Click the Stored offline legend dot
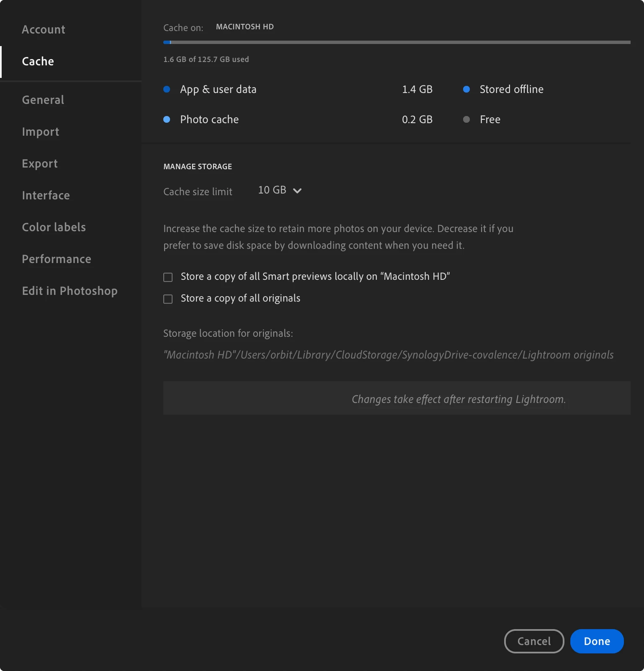The height and width of the screenshot is (671, 644). tap(466, 89)
